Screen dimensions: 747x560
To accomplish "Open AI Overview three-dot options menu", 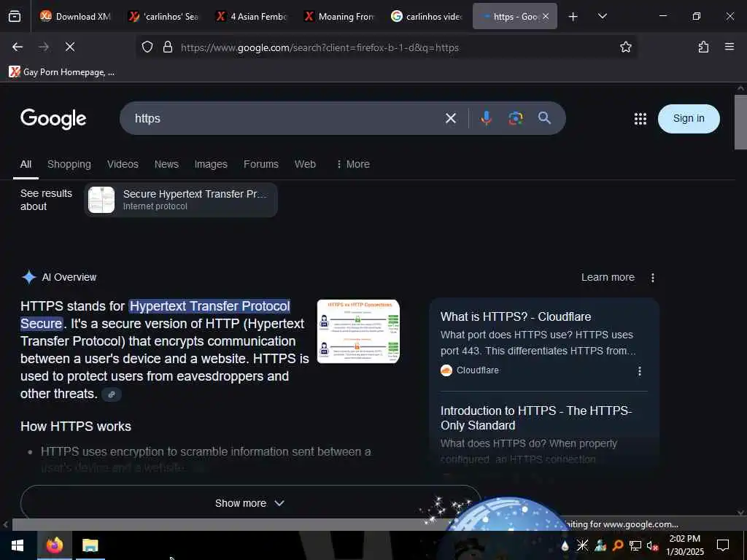I will pos(652,278).
